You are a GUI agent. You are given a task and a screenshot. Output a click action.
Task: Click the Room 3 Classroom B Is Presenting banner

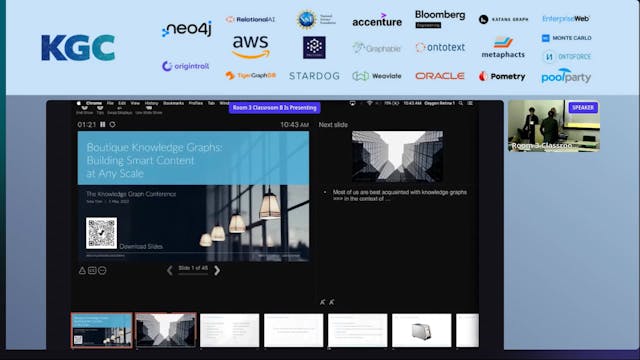pos(275,108)
